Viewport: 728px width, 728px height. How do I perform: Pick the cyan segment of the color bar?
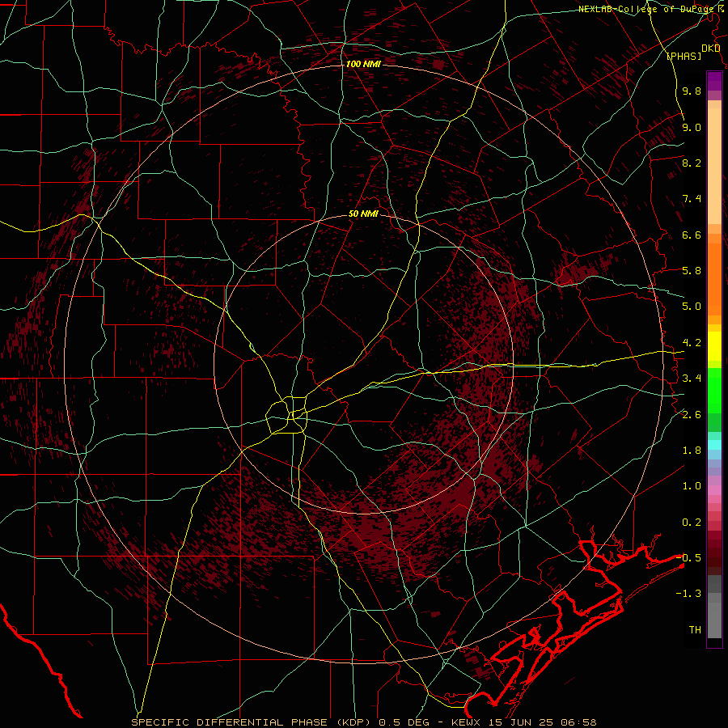[x=714, y=444]
